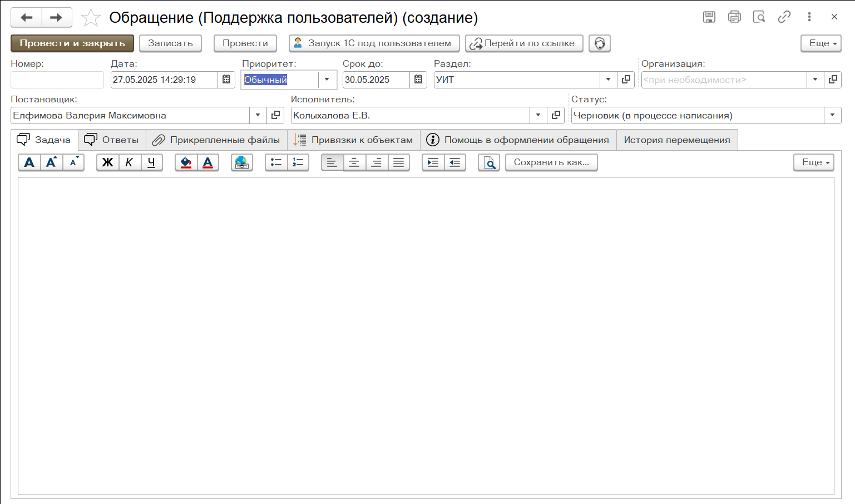Screen dimensions: 855x504
Task: Open the Статус dropdown
Action: coord(832,115)
